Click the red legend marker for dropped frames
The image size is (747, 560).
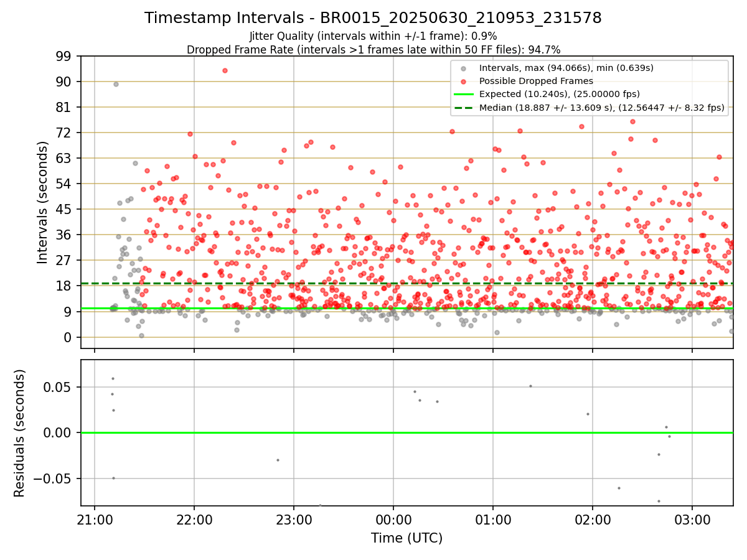464,81
